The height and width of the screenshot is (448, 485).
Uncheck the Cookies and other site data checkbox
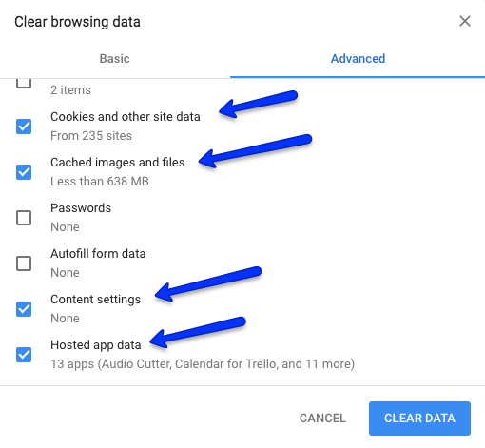pos(24,127)
